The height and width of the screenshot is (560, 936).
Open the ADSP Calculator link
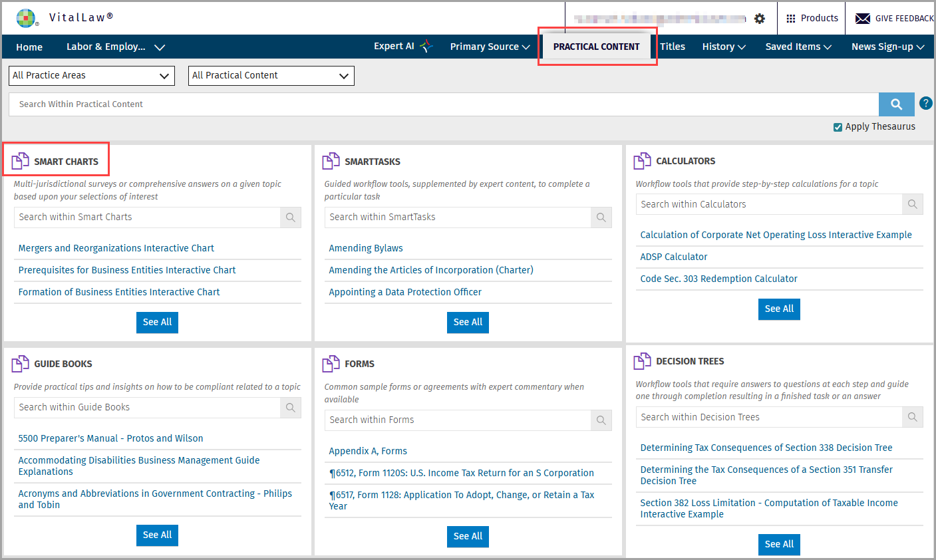pos(674,257)
